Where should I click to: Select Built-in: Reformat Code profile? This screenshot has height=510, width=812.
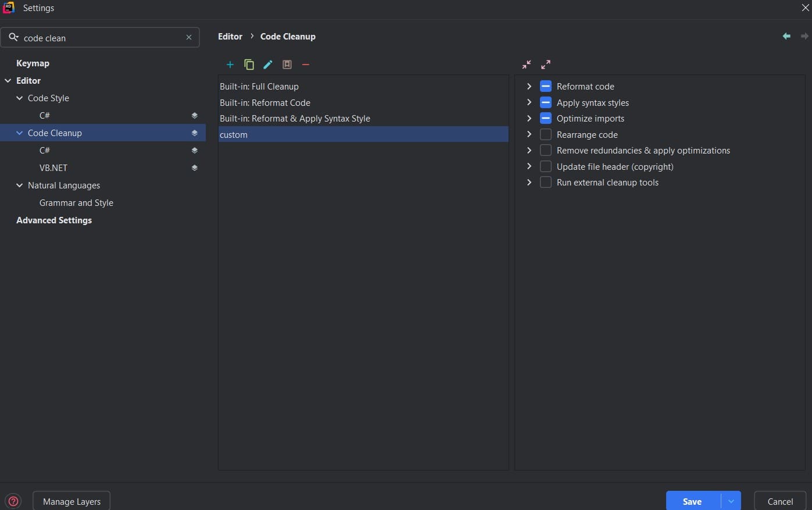click(363, 102)
